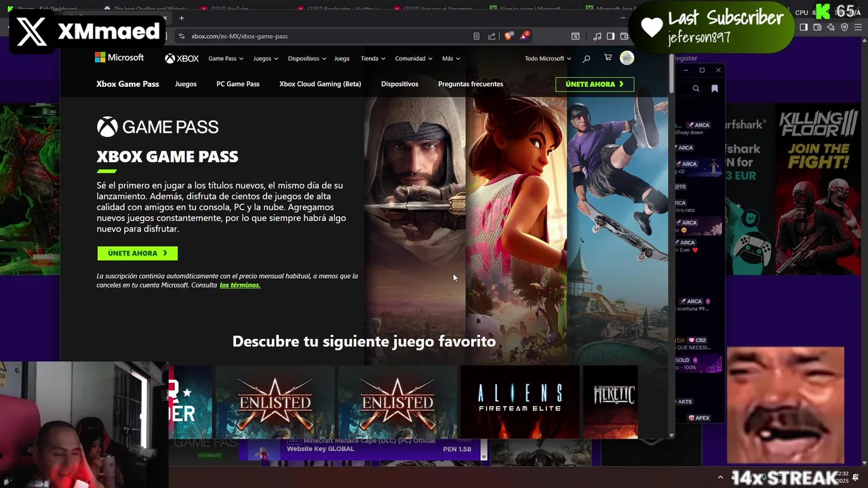Click the Game Pass logo in hero section
868x488 pixels.
point(157,127)
